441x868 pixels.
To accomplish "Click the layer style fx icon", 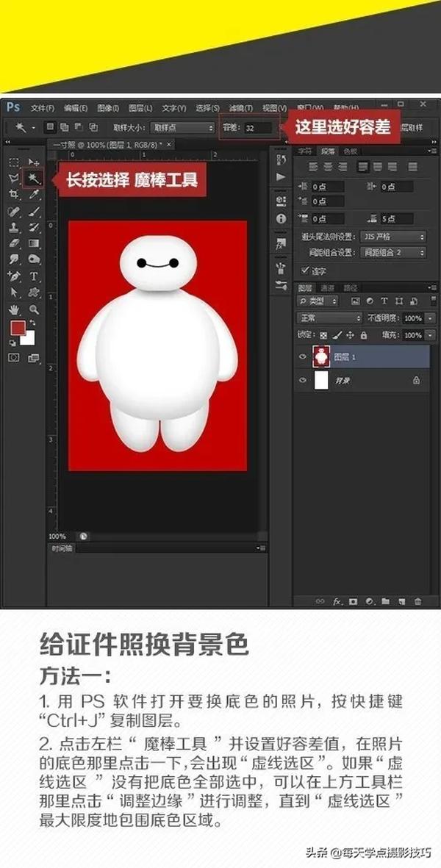I will click(337, 601).
